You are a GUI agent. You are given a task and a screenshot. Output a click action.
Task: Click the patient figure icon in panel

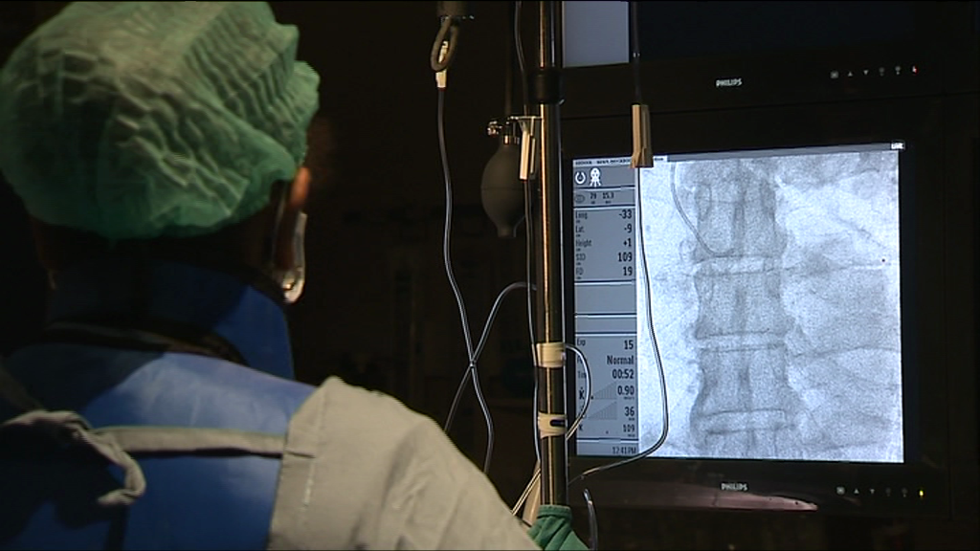tap(595, 178)
